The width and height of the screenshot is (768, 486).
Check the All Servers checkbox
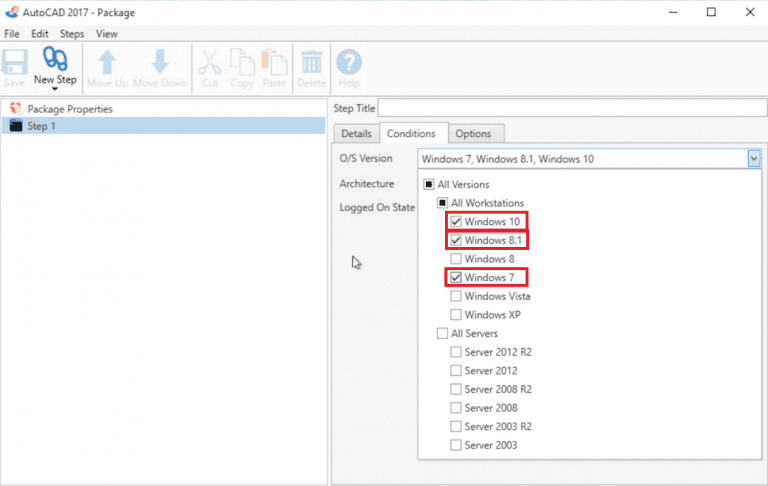442,333
